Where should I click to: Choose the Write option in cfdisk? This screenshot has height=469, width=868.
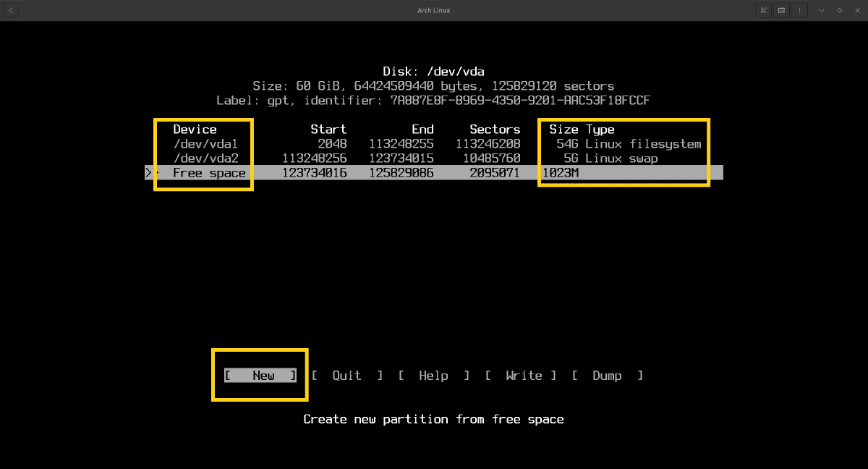tap(521, 376)
